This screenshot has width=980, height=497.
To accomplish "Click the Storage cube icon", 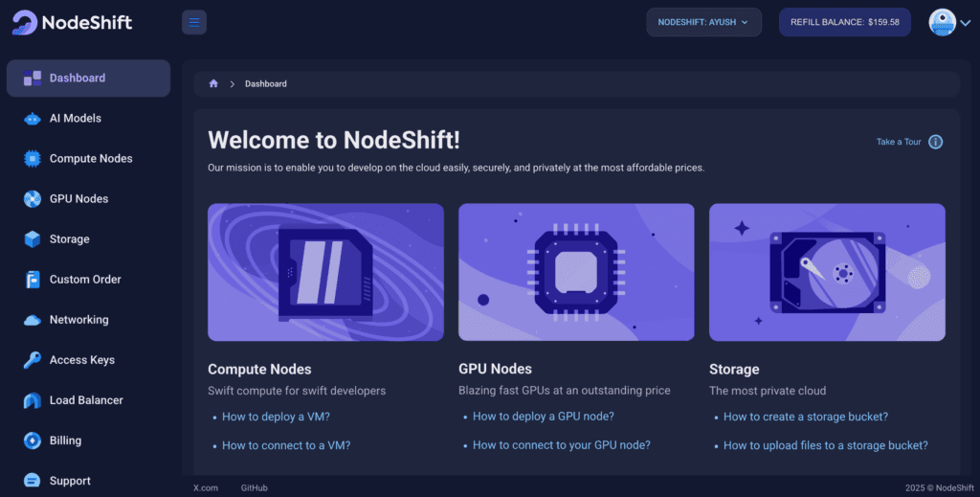I will tap(33, 239).
